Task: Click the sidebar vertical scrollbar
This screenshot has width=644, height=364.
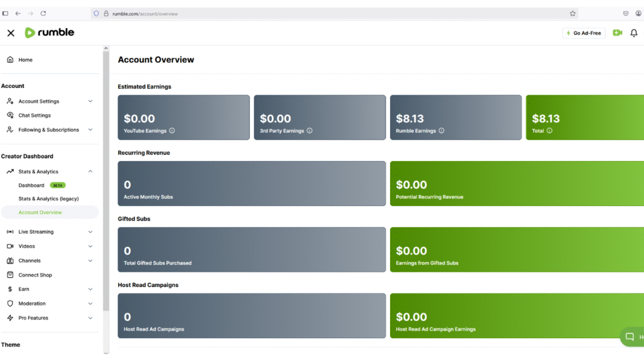Action: (x=106, y=181)
